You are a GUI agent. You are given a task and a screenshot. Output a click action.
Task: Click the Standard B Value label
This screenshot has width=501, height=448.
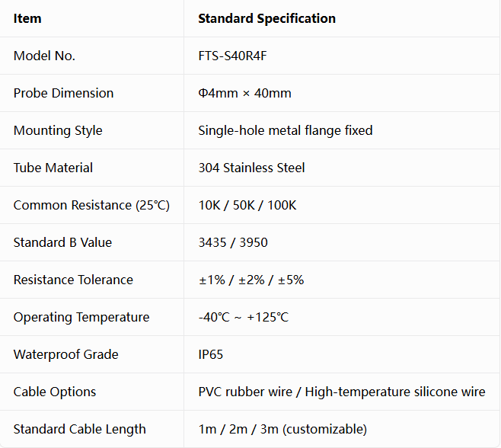(x=62, y=243)
